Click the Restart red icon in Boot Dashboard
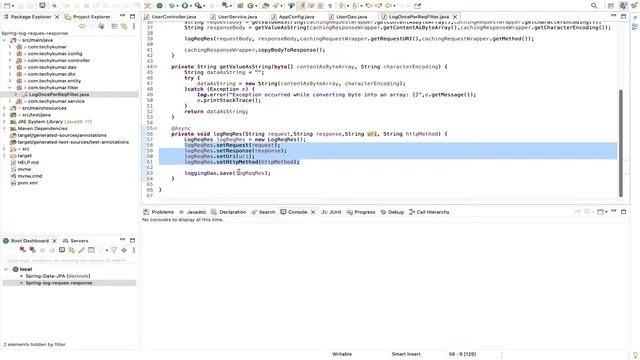 click(32, 250)
